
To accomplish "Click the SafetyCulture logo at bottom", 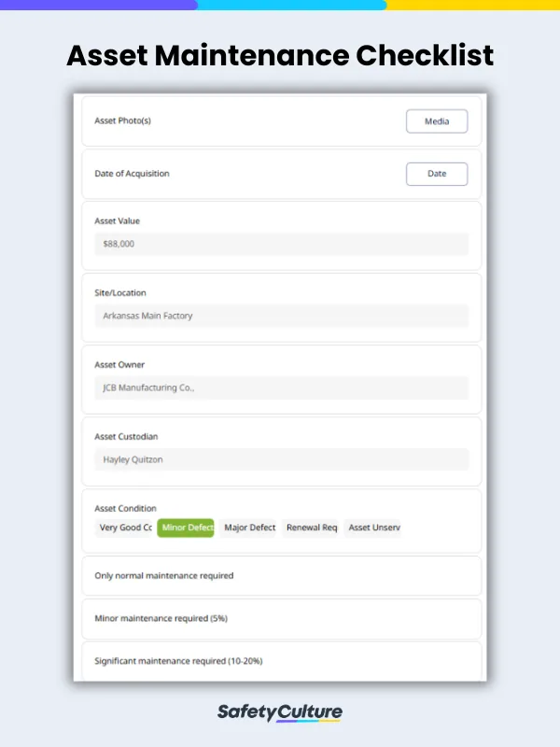I will tap(280, 713).
